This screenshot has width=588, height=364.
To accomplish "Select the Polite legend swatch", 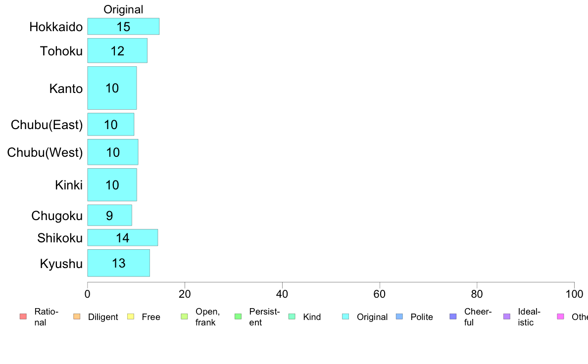I will [x=399, y=317].
